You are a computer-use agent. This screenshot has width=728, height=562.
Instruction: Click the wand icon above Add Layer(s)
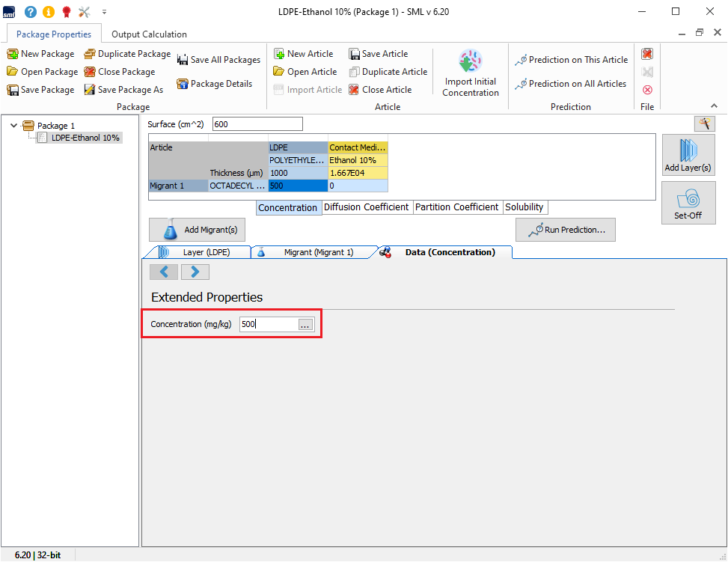tap(704, 123)
